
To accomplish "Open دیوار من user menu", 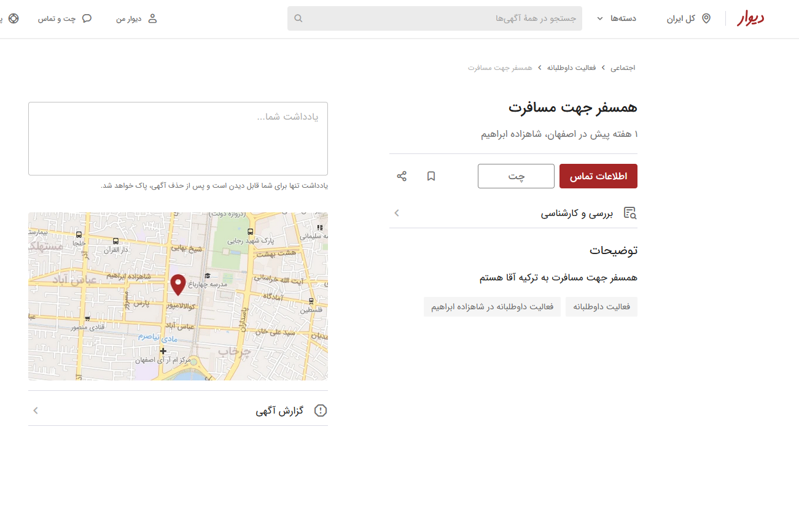I will (136, 18).
